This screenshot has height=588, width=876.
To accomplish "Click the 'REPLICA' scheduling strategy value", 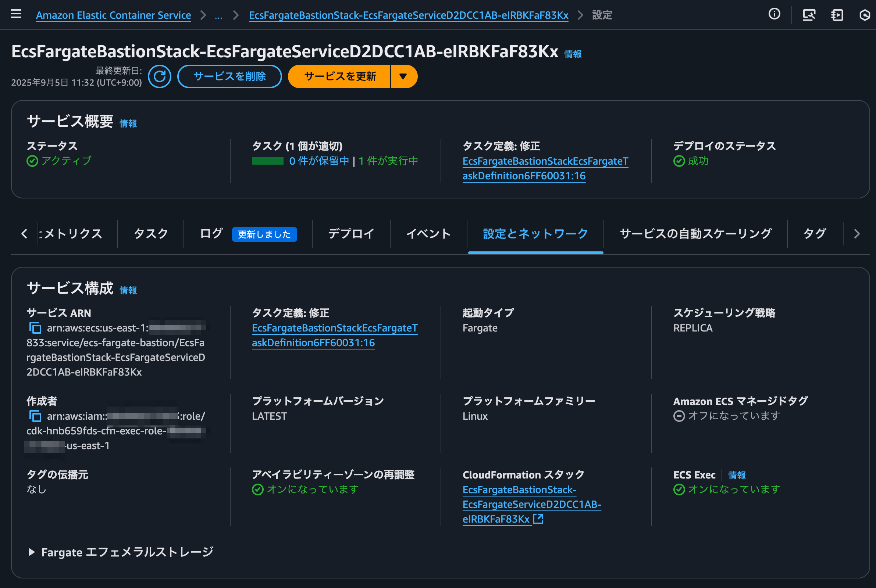I will [x=693, y=328].
